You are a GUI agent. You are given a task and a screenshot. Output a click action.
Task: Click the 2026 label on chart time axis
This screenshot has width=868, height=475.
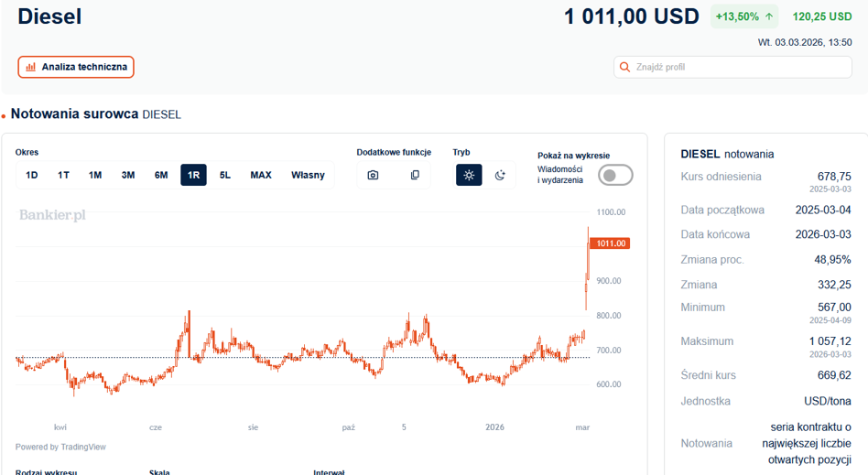pos(495,427)
